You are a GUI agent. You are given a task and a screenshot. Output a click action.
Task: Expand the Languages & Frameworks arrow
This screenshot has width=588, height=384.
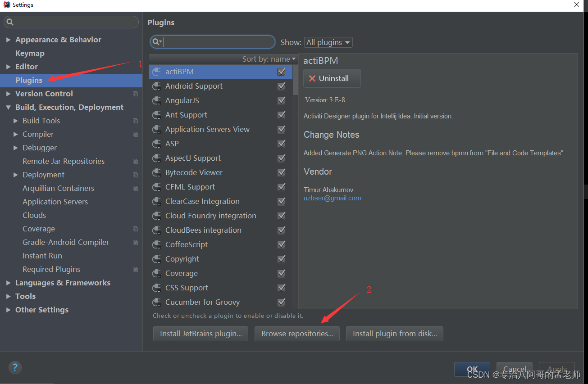coord(8,283)
